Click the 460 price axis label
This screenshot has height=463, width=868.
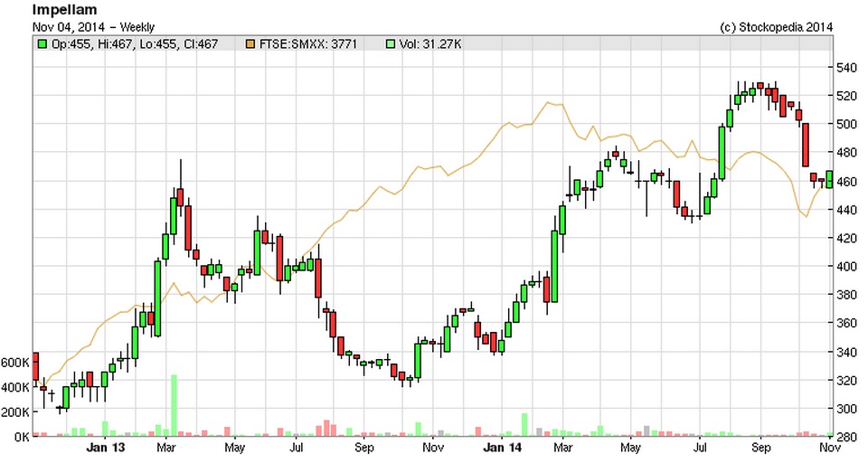847,181
